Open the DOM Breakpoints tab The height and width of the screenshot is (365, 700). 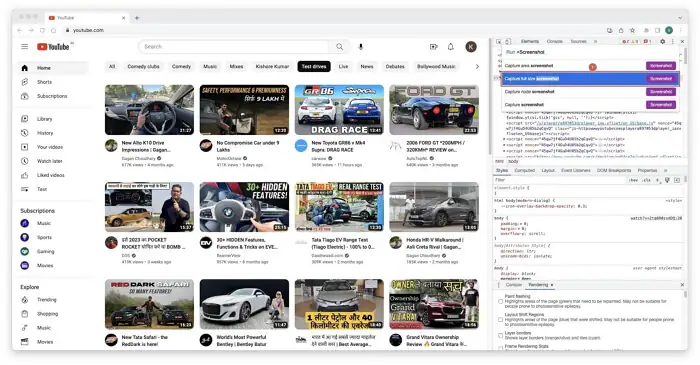(x=614, y=170)
